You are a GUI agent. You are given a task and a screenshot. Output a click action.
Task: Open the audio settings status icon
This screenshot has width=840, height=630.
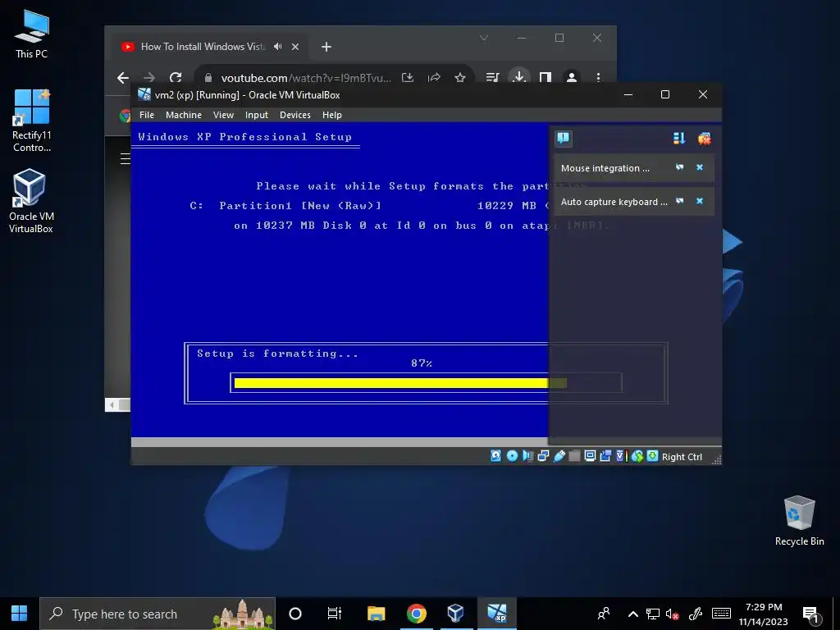[527, 456]
